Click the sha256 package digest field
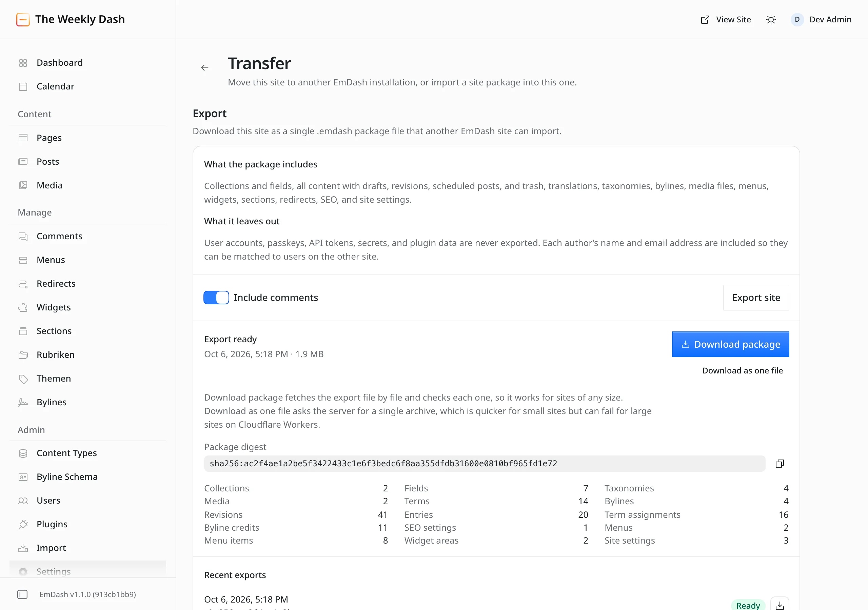This screenshot has width=868, height=610. (x=485, y=464)
